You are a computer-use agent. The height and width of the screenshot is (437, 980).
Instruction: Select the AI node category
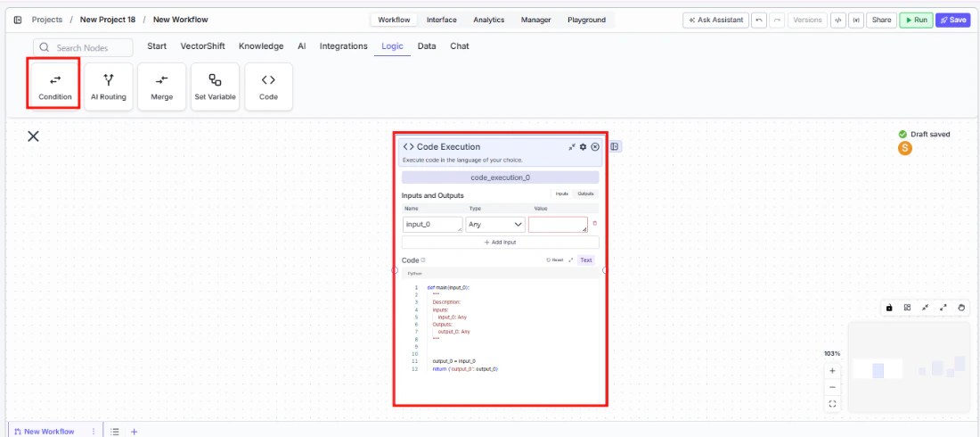(302, 46)
